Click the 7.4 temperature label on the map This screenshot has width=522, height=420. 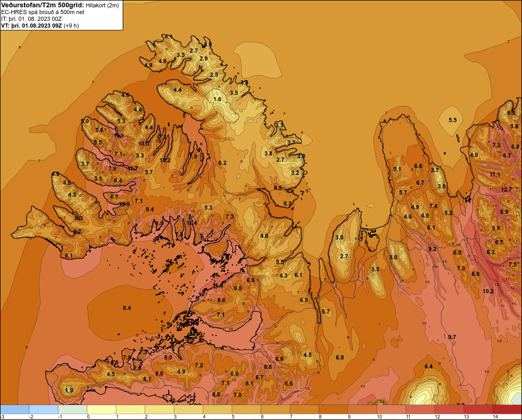433,206
